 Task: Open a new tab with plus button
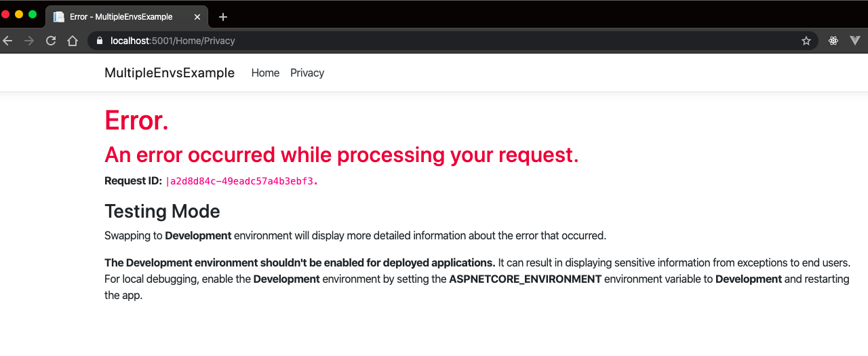[x=223, y=17]
